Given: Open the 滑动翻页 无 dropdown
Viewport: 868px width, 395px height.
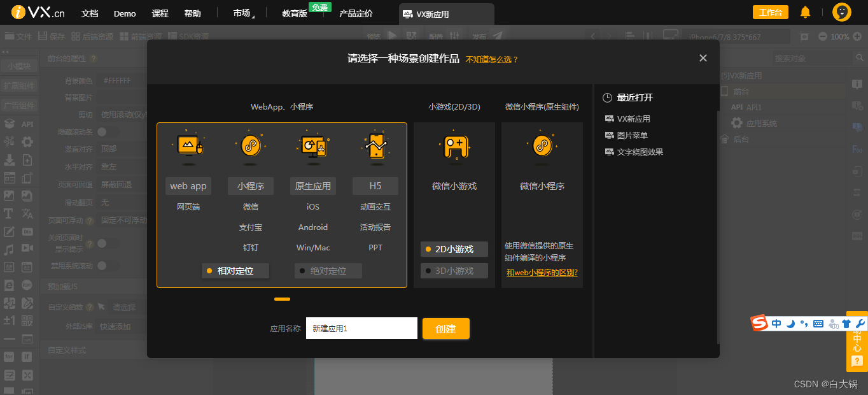Looking at the screenshot, I should (122, 203).
